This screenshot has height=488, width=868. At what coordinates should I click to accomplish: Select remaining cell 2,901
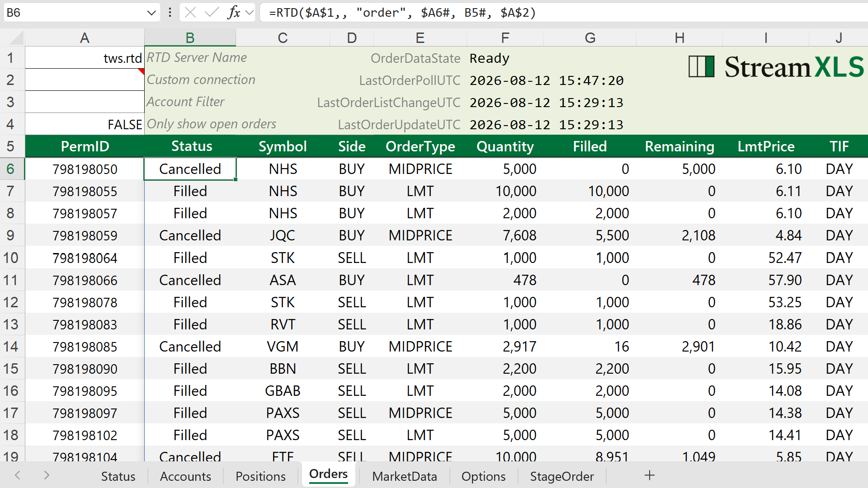click(x=679, y=347)
